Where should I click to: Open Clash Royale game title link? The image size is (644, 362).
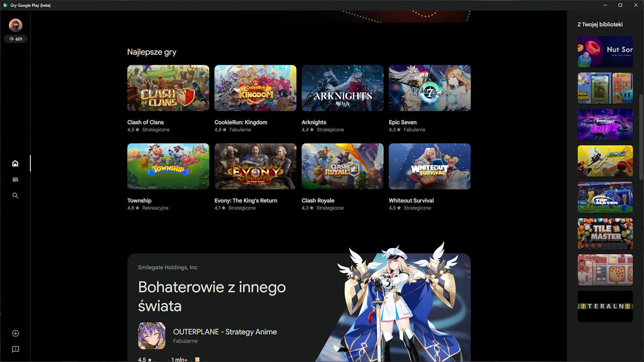coord(318,201)
